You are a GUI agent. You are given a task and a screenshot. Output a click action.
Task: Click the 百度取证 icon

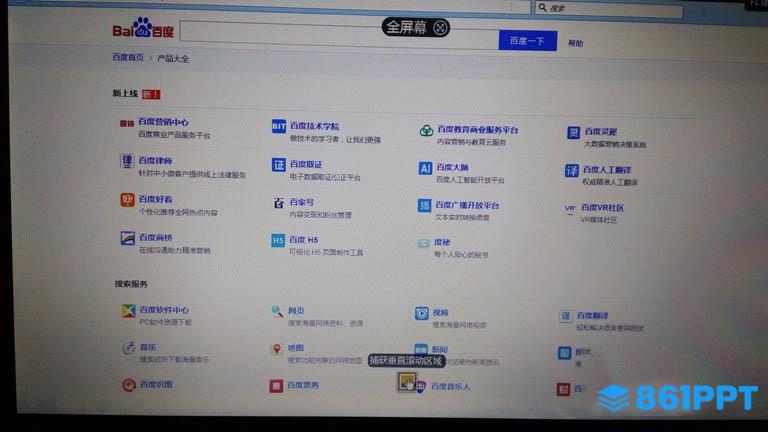279,165
